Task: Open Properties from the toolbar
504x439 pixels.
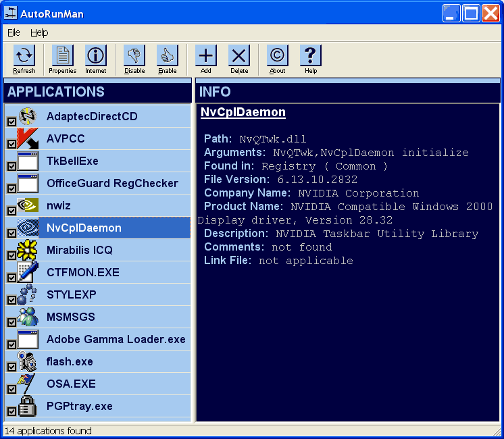Action: 62,56
